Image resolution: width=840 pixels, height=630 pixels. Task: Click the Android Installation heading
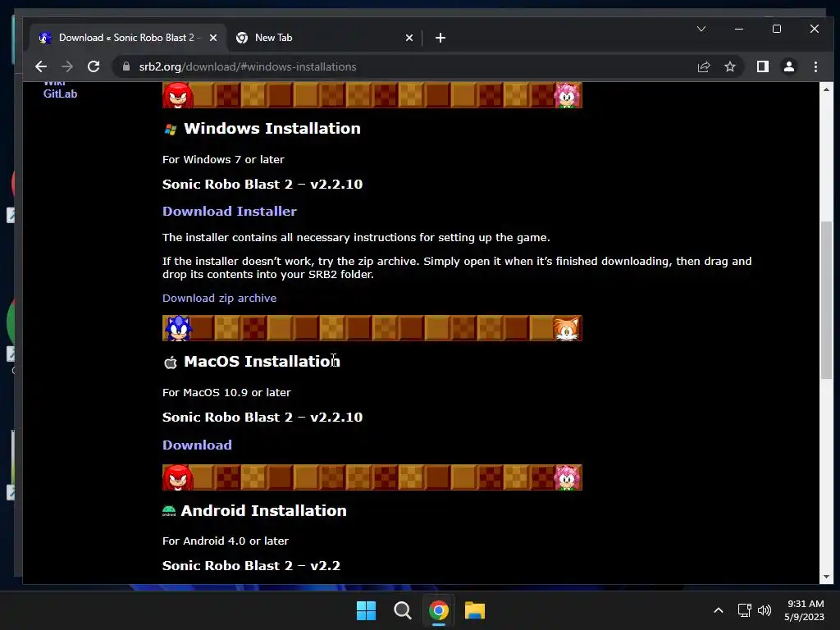point(263,510)
